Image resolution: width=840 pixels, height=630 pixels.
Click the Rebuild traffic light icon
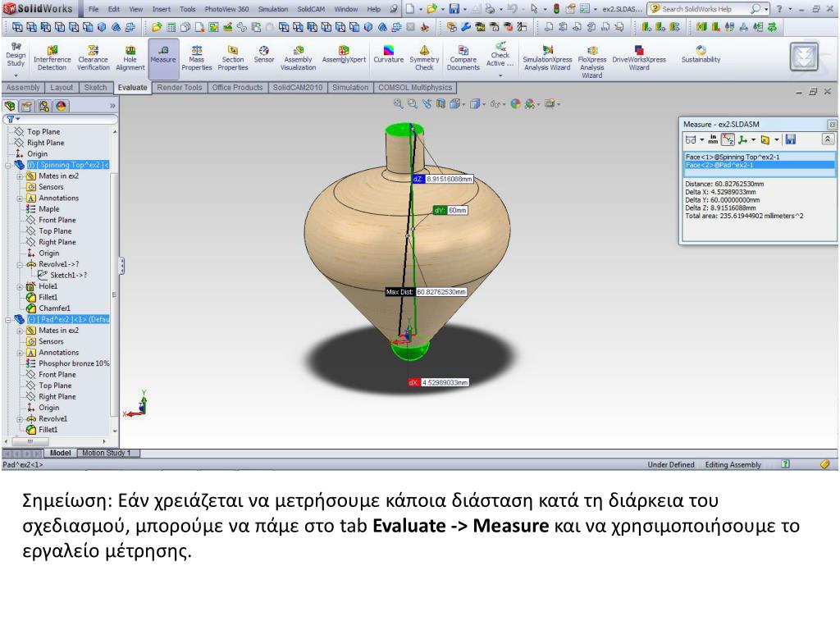tap(556, 9)
